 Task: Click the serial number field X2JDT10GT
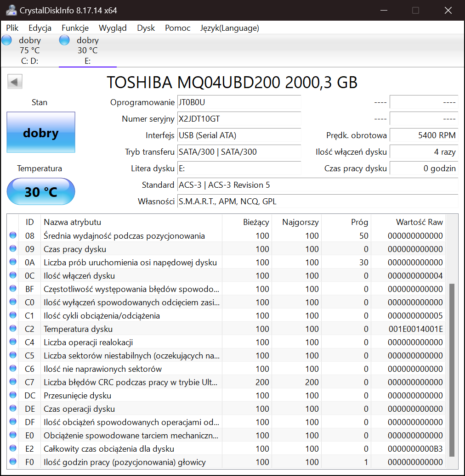(x=239, y=119)
